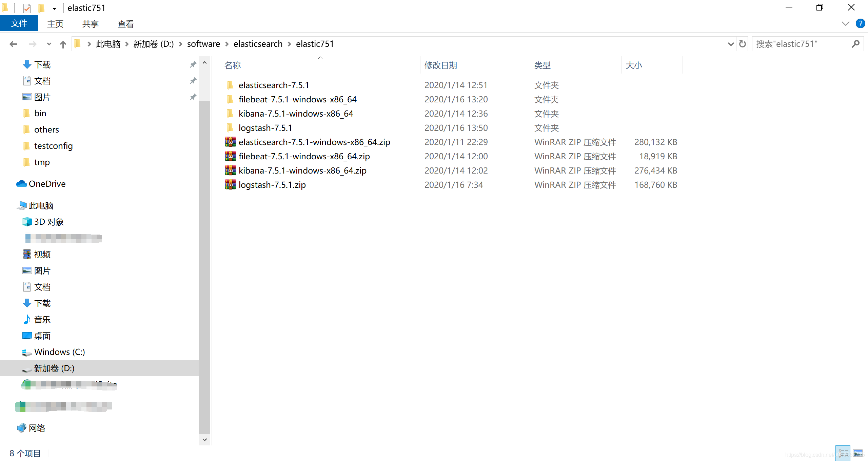Click the search magnifier icon
Viewport: 868px width, 461px height.
pyautogui.click(x=855, y=44)
